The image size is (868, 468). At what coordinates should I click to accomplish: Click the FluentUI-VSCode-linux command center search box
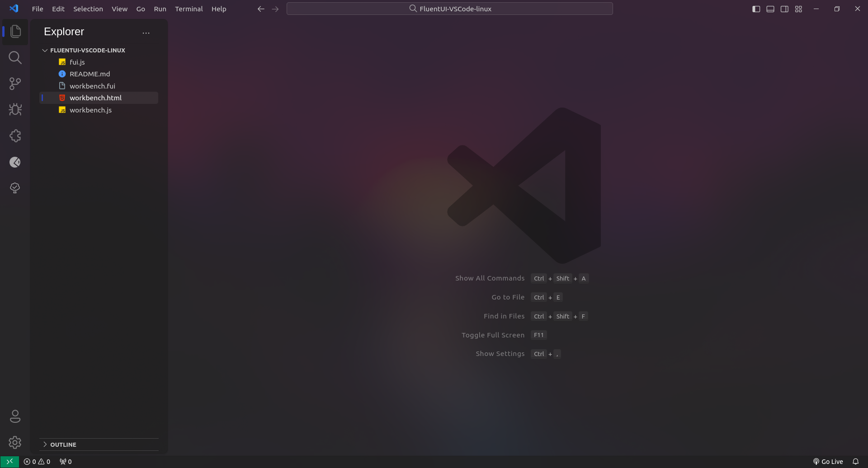(x=450, y=9)
